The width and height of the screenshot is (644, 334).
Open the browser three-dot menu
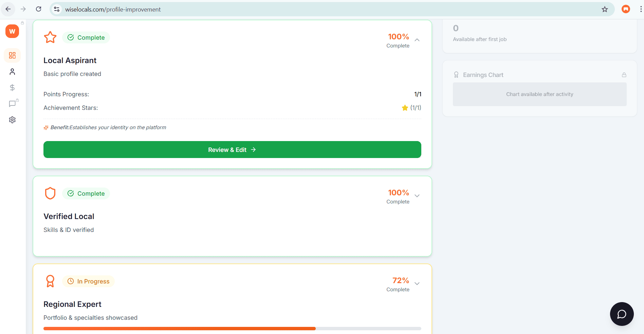tap(640, 9)
